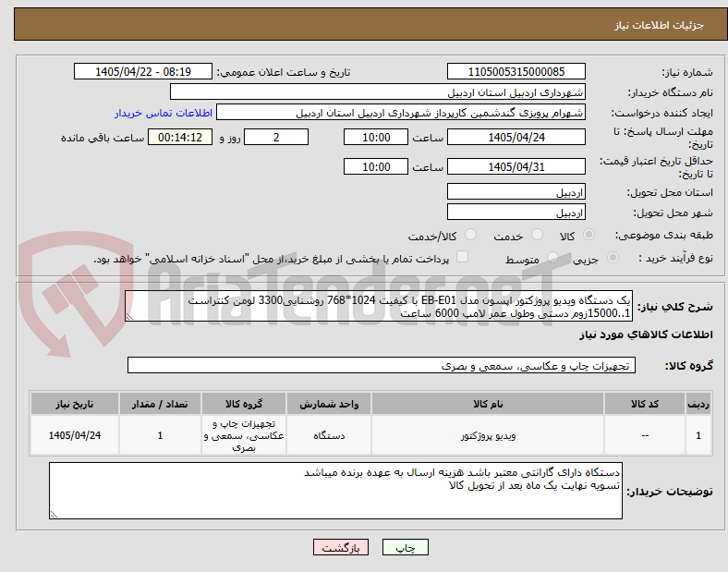Select the خدمت radio button
The image size is (728, 572).
tap(537, 235)
